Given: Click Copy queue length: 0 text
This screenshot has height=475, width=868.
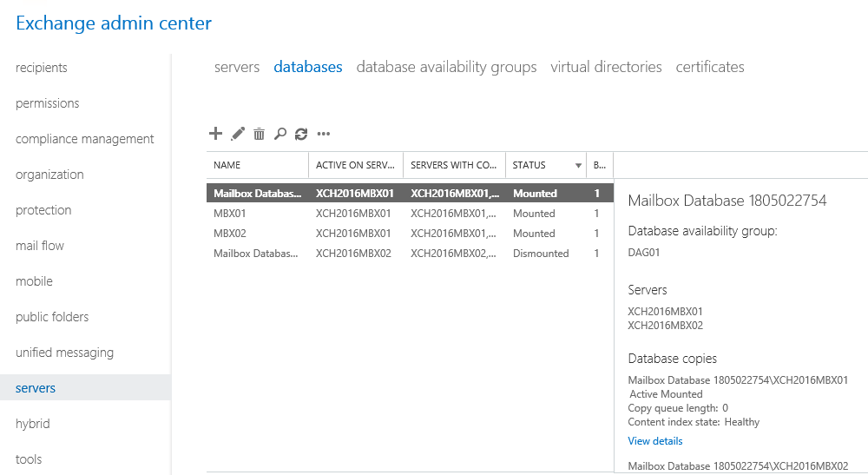Looking at the screenshot, I should click(678, 408).
